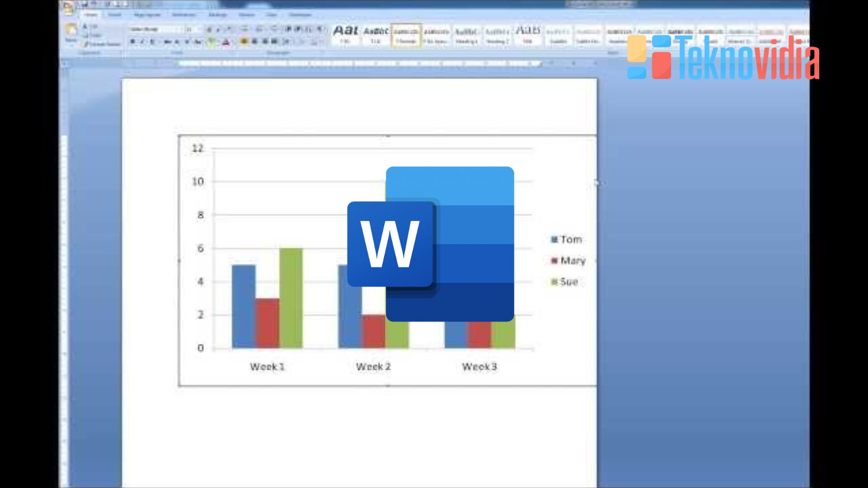This screenshot has width=868, height=488.
Task: Center-align the paragraph
Action: point(255,41)
